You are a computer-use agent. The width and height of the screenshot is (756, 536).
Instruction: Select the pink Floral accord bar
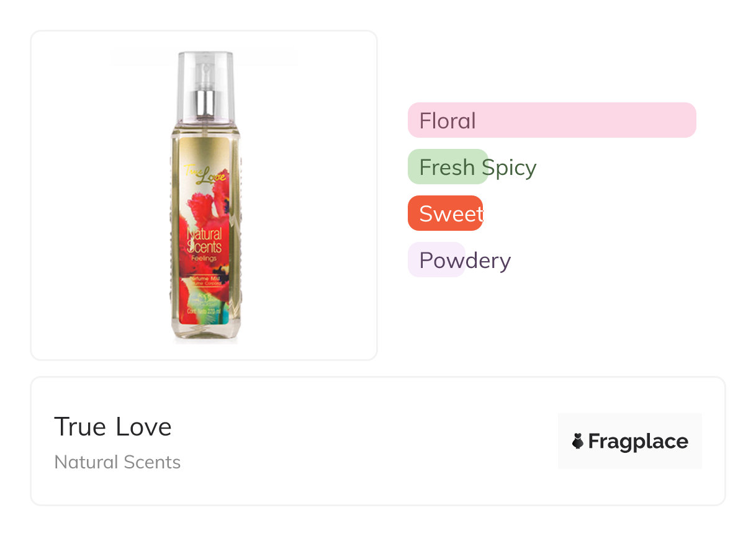[552, 120]
